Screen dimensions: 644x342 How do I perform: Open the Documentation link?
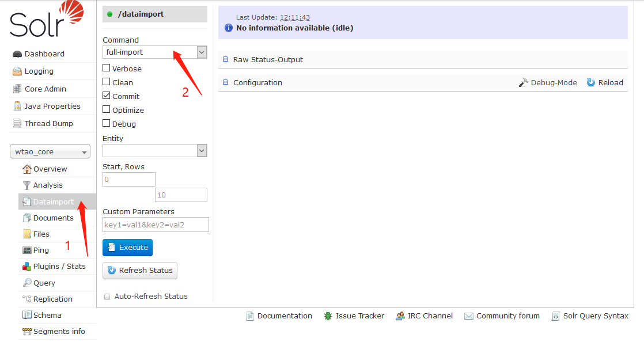click(x=285, y=316)
